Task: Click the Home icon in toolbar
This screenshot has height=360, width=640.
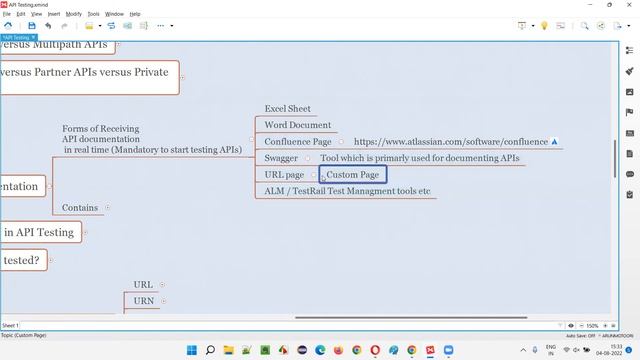Action: tap(8, 26)
